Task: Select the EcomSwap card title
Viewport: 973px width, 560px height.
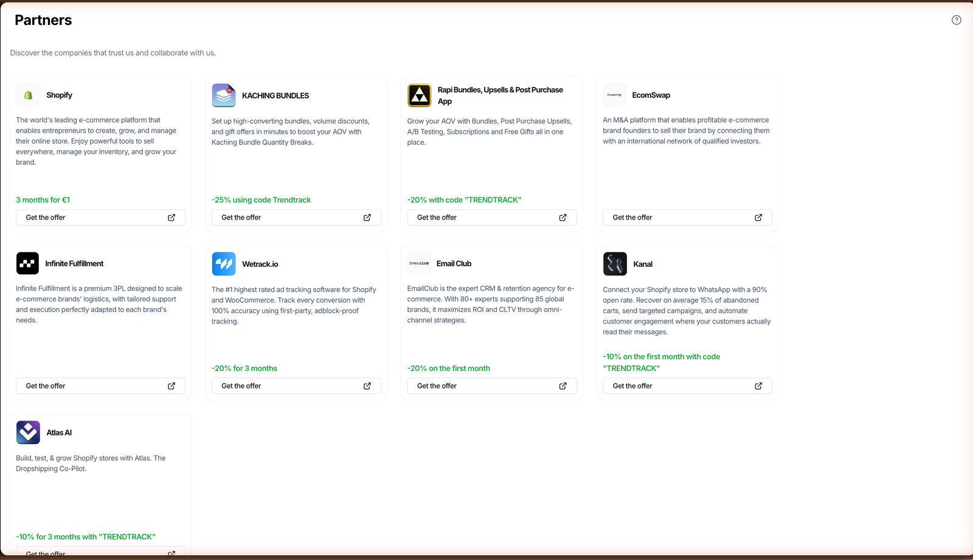Action: pos(651,95)
